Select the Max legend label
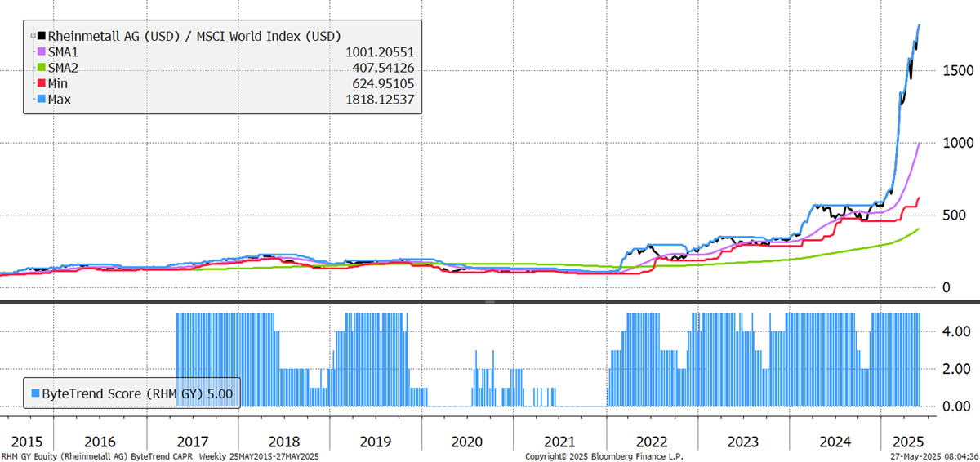This screenshot has width=980, height=462. coord(61,100)
